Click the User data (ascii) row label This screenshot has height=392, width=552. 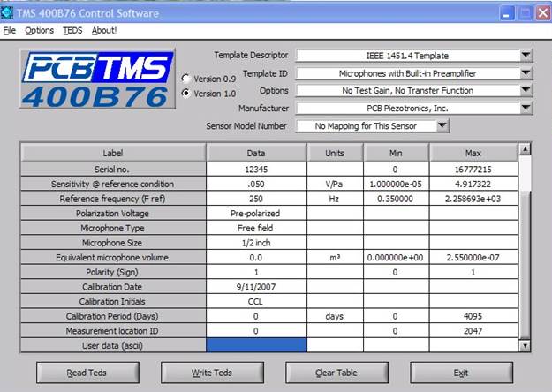[x=113, y=345]
